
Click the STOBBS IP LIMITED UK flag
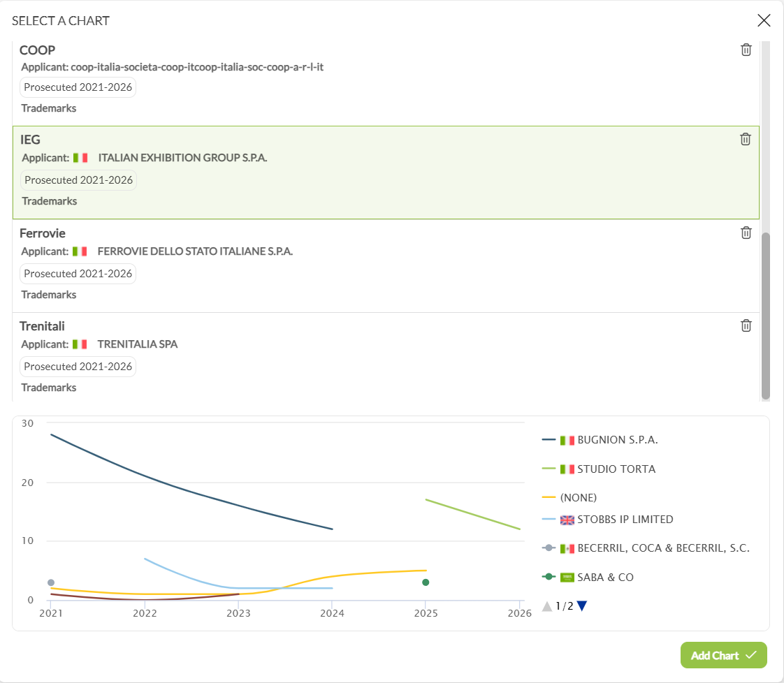567,520
